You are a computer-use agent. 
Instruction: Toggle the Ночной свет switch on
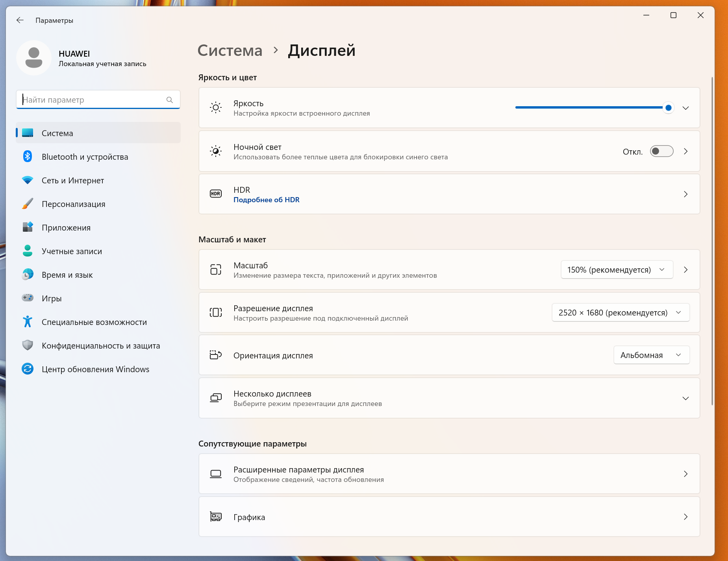[x=661, y=151]
